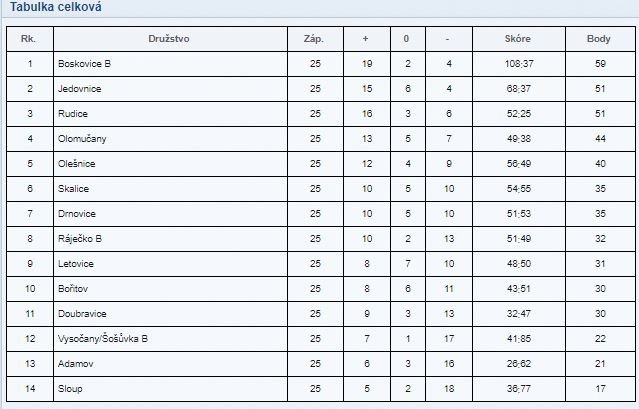Click the Adamov team entry

(75, 364)
